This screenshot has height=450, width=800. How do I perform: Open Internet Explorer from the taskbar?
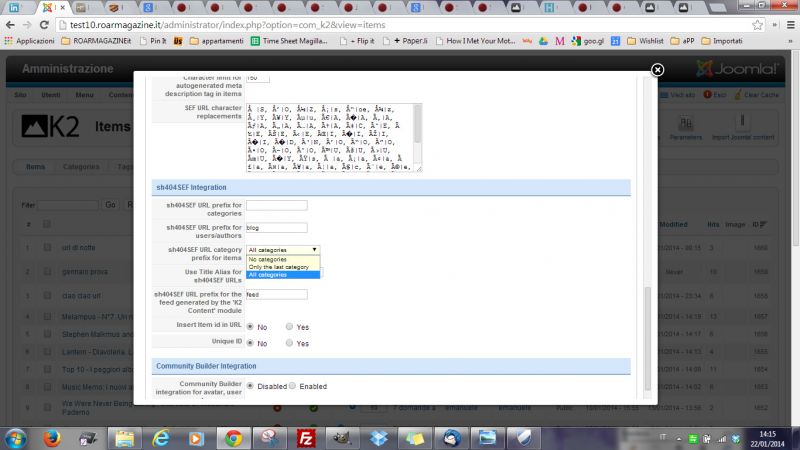click(161, 438)
